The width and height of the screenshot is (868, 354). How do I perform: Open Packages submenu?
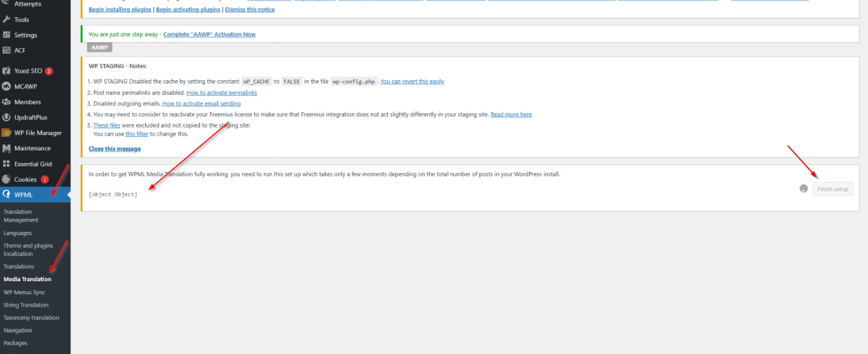[15, 343]
